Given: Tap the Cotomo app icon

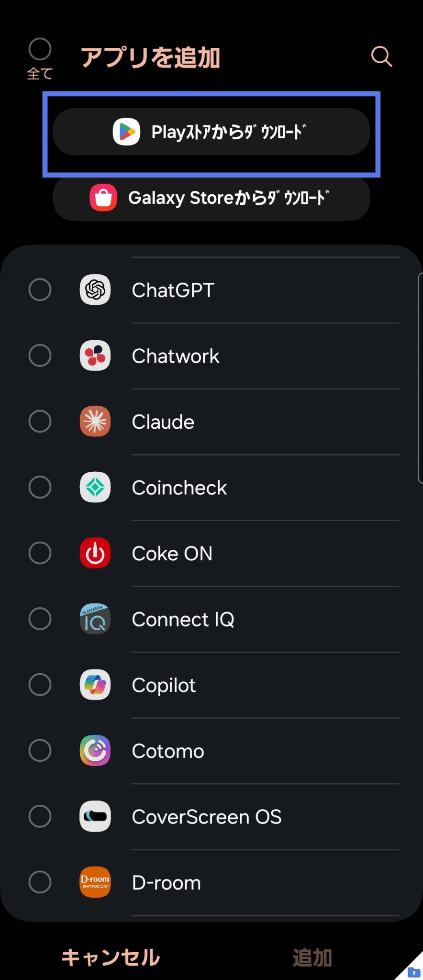Looking at the screenshot, I should coord(95,751).
